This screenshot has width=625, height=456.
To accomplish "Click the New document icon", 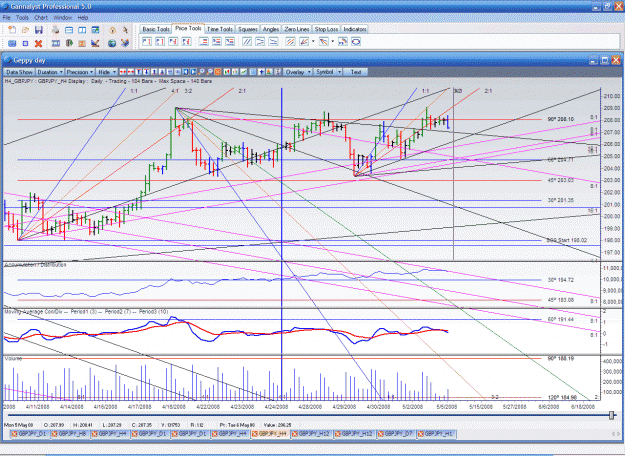I will coord(12,30).
